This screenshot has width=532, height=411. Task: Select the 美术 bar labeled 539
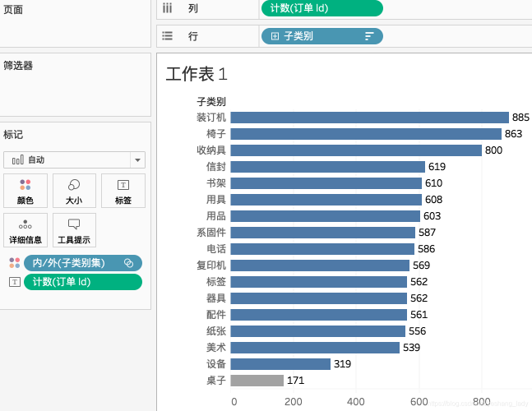click(315, 348)
